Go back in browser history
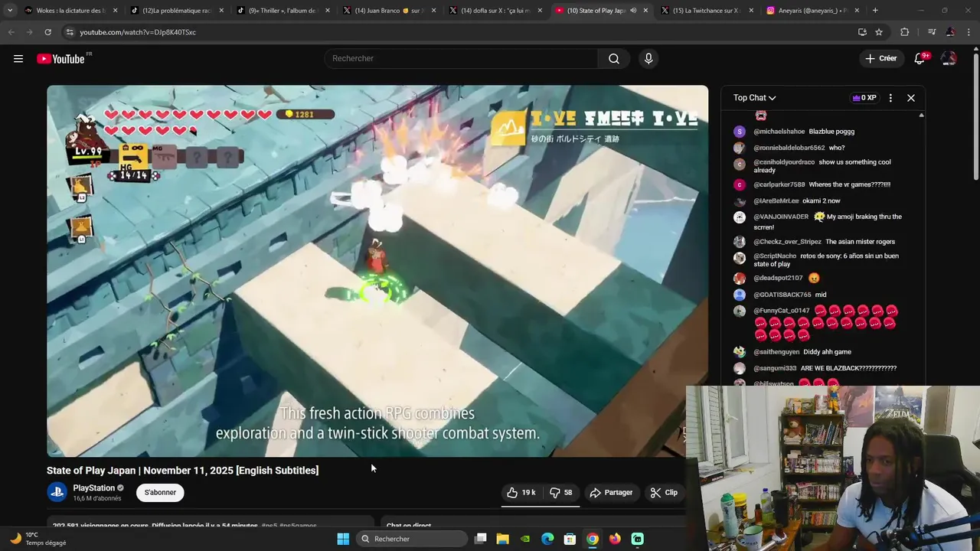The height and width of the screenshot is (551, 980). pyautogui.click(x=11, y=32)
